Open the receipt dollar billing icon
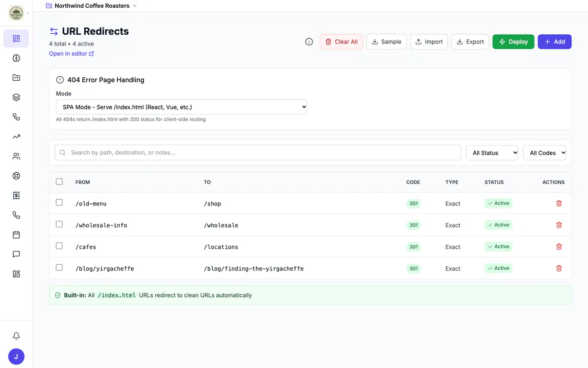588x368 pixels. (16, 195)
